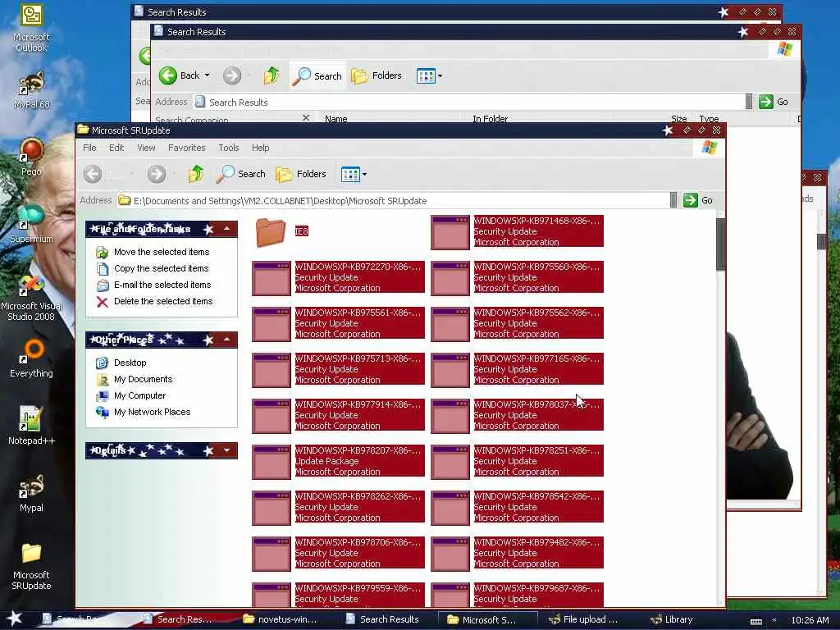Switch to File upload taskbar button
Screen dimensions: 840x630
[x=584, y=619]
